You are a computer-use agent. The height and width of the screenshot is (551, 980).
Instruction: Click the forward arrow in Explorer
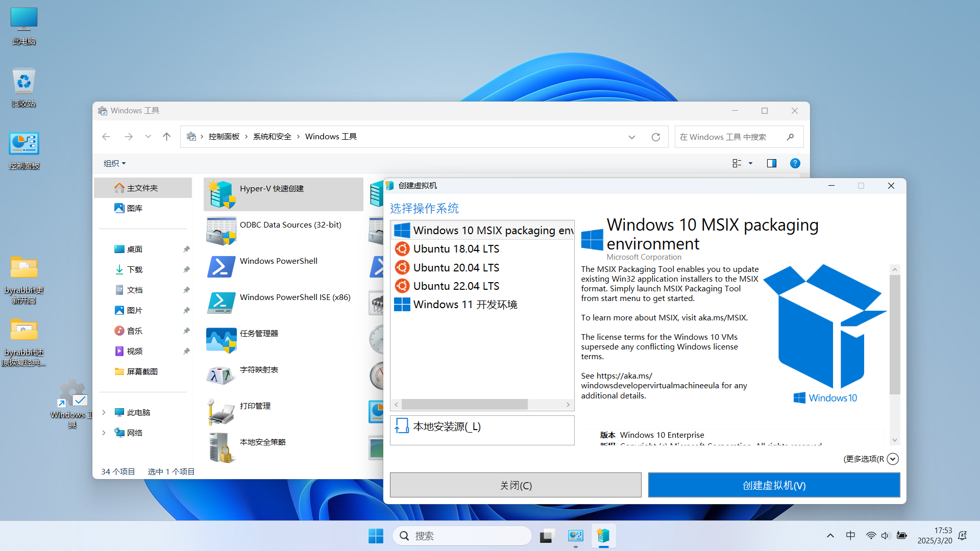click(x=129, y=137)
